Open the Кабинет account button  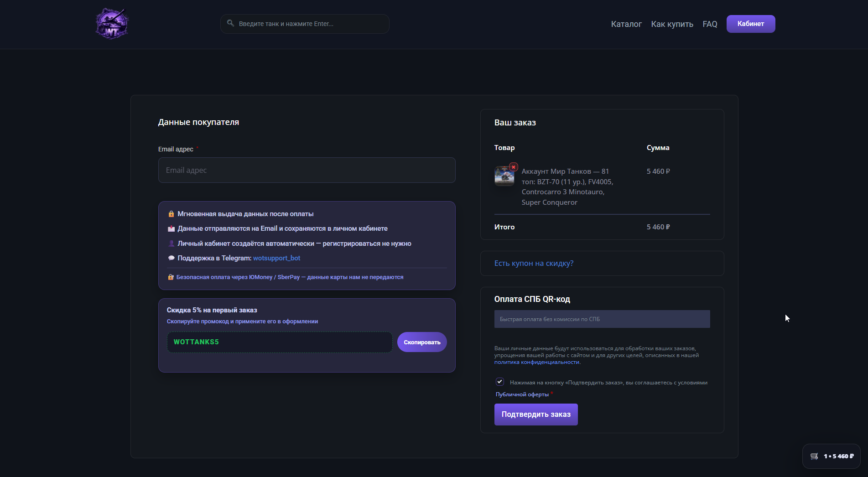coord(751,24)
